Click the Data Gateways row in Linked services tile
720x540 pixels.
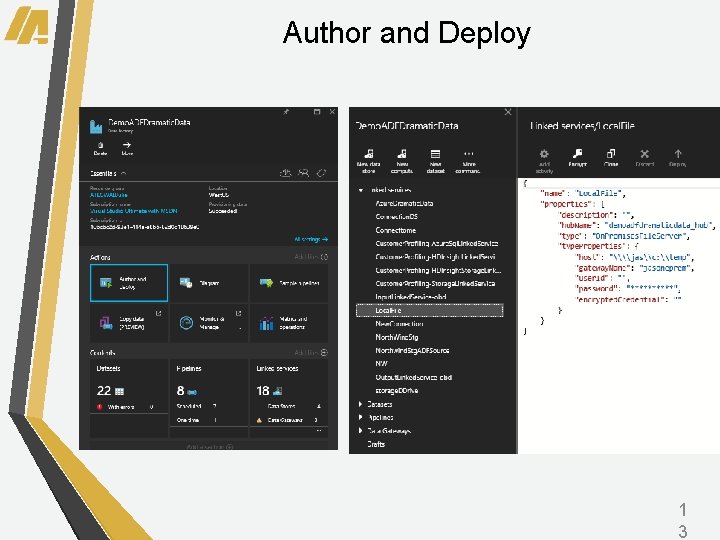pyautogui.click(x=289, y=420)
